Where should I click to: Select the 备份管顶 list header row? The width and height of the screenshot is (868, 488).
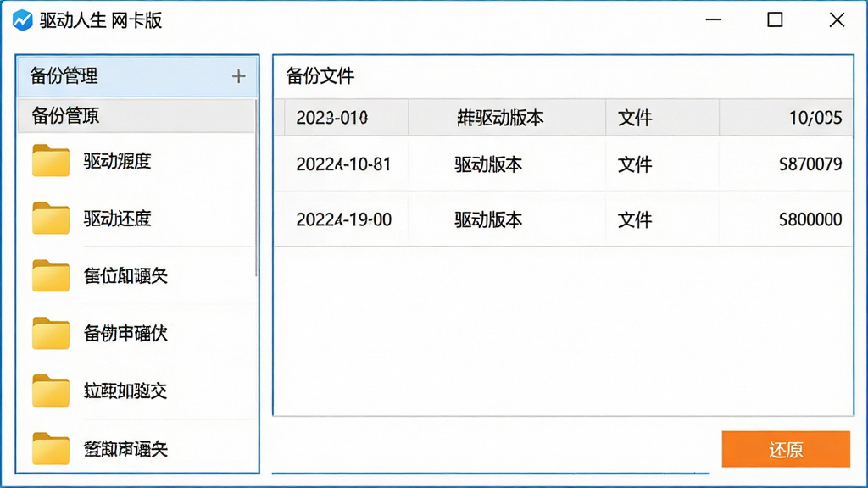136,115
